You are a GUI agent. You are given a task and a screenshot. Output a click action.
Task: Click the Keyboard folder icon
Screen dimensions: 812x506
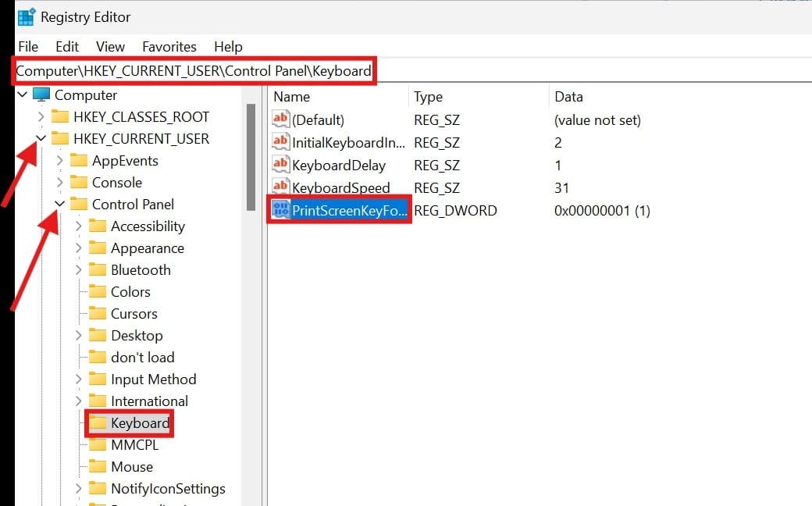click(98, 422)
